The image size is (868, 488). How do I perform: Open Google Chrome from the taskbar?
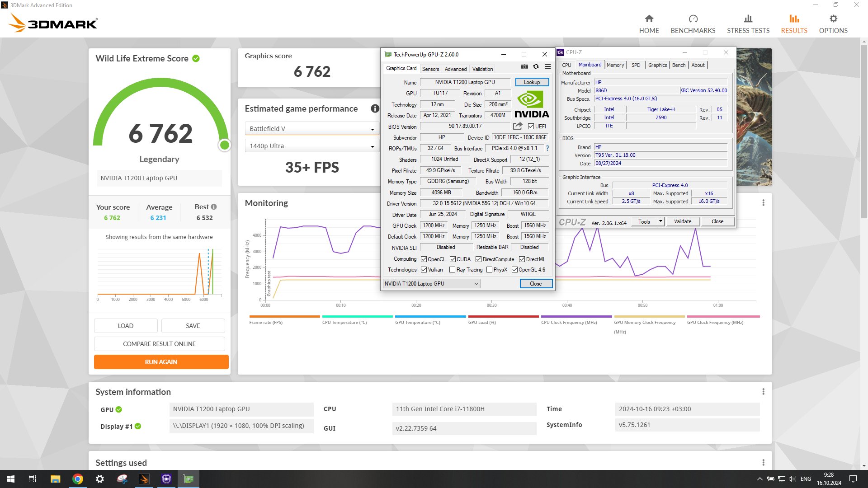point(78,479)
